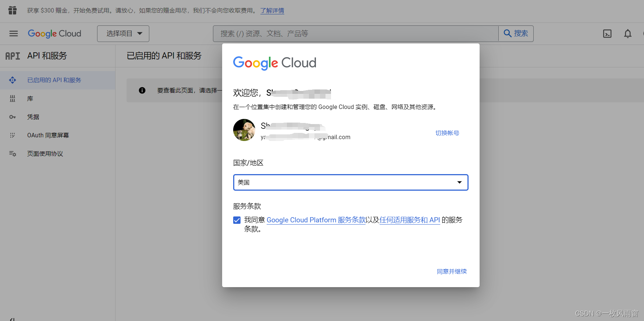Select 凭据 in the sidebar
This screenshot has width=644, height=321.
(x=57, y=117)
